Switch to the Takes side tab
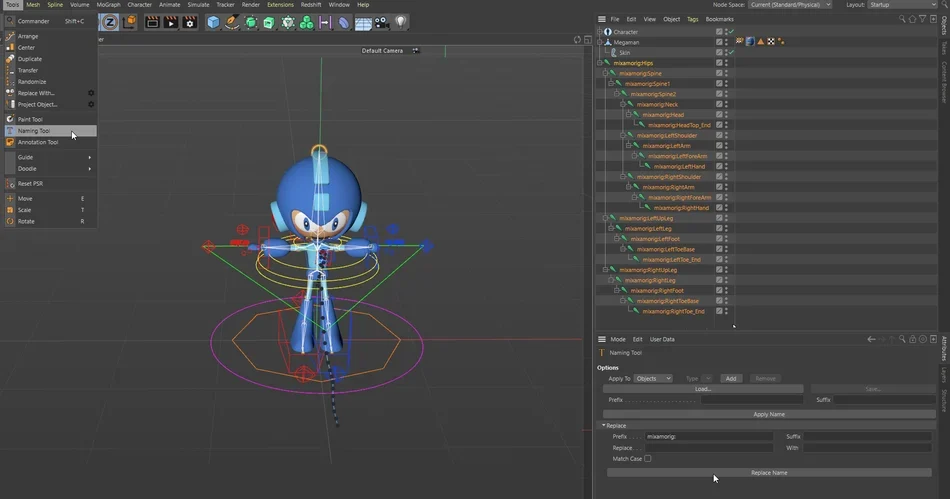Viewport: 950px width, 499px height. pos(944,48)
